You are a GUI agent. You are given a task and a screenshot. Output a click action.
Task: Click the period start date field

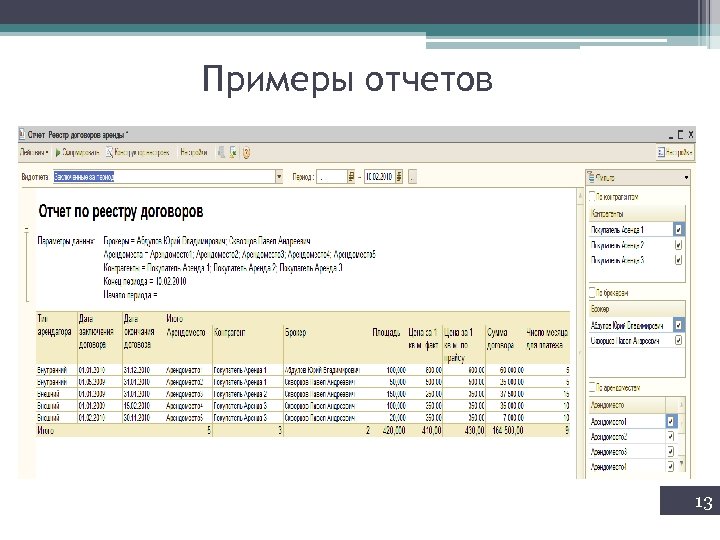coord(332,177)
